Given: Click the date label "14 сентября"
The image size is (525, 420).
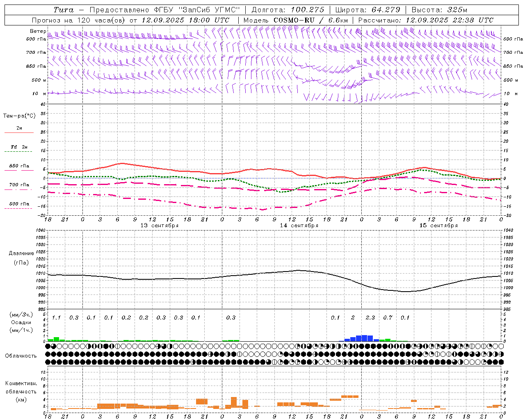Looking at the screenshot, I should click(299, 226).
